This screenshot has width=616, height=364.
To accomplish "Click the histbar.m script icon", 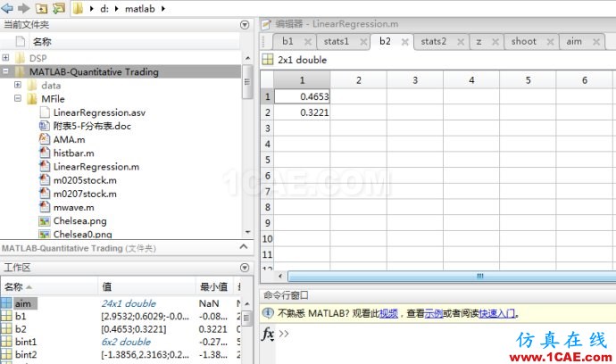I will [45, 153].
